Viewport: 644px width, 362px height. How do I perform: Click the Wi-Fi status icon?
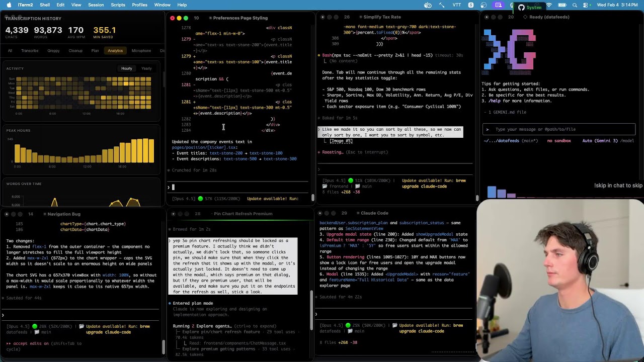[549, 5]
